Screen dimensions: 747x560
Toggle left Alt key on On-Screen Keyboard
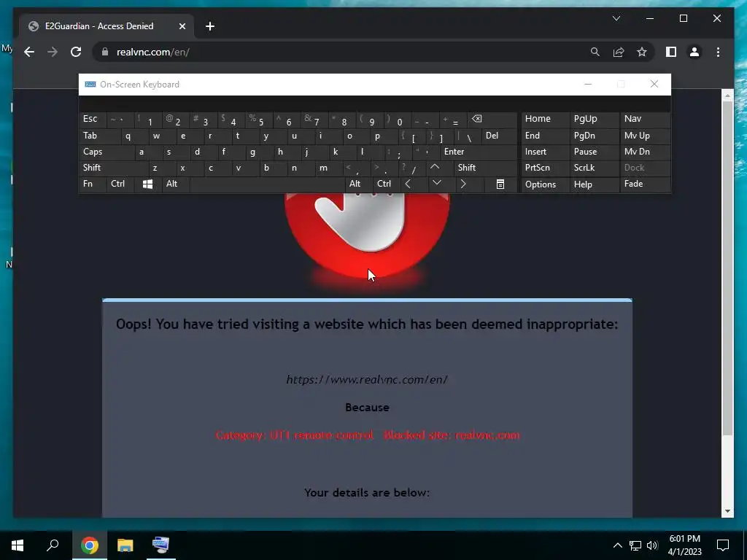(176, 184)
